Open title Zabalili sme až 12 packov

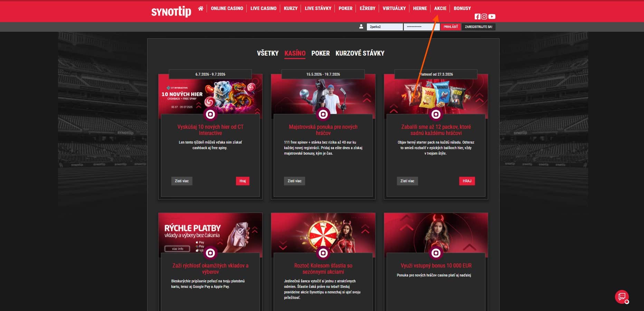[x=436, y=130]
